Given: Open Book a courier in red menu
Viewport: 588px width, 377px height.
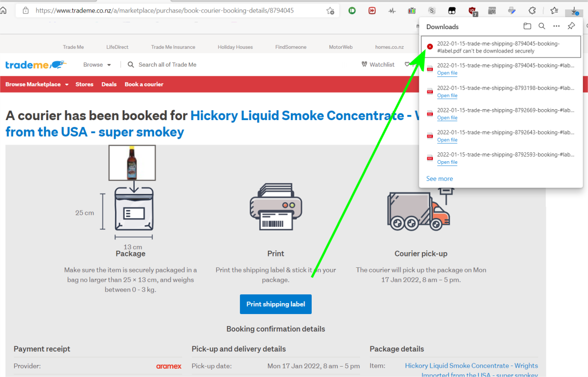Looking at the screenshot, I should pyautogui.click(x=144, y=84).
